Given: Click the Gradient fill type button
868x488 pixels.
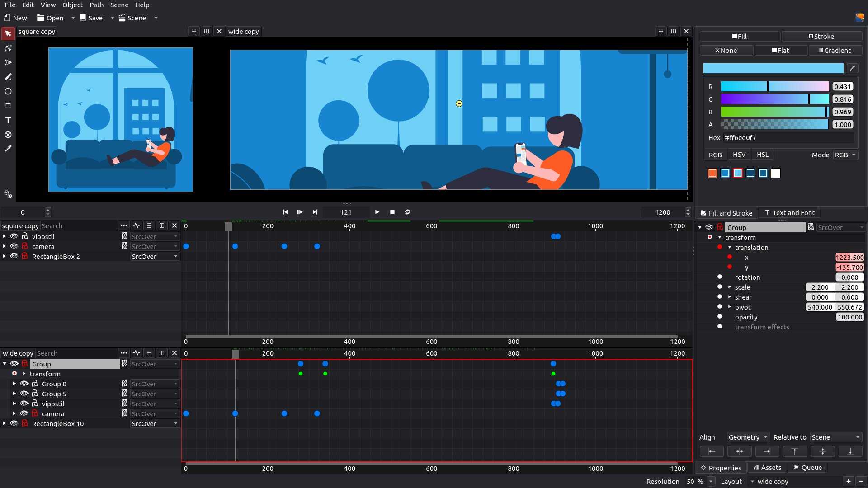Looking at the screenshot, I should point(835,50).
